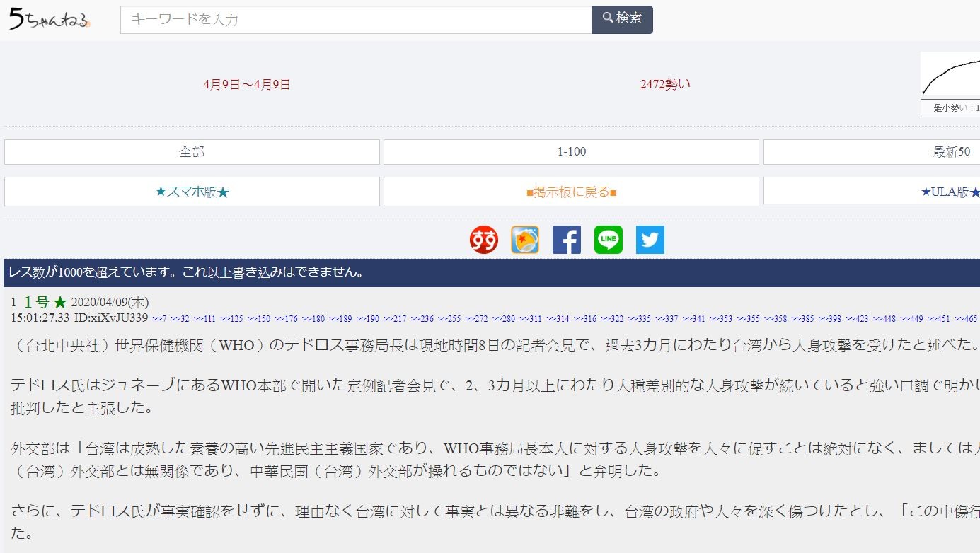This screenshot has width=980, height=553.
Task: Click the レス数が1000を超えています notice bar
Action: tap(492, 272)
